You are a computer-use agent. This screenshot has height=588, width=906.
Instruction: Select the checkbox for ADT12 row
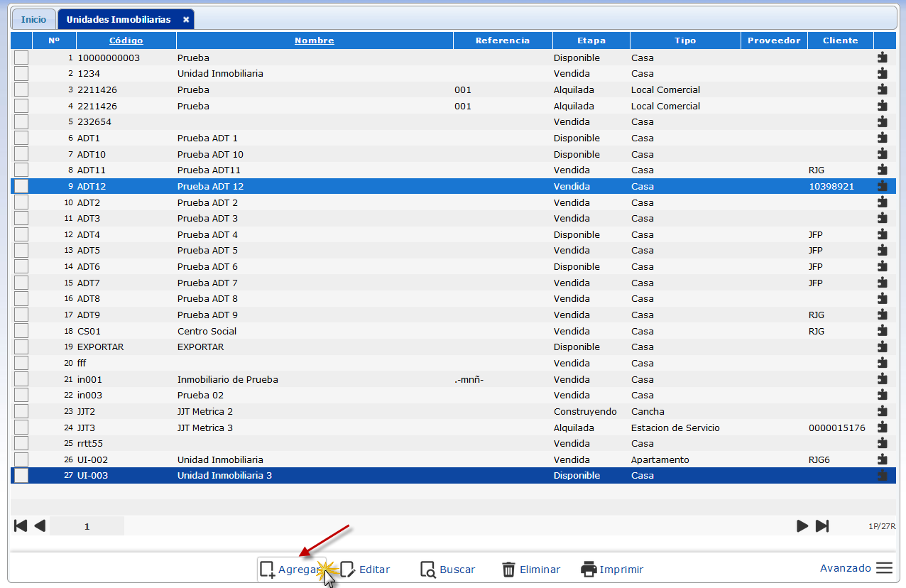(21, 186)
